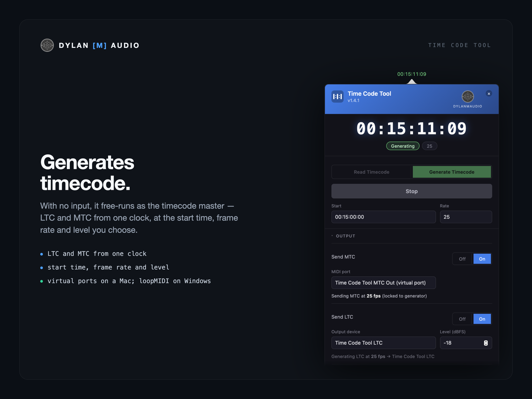Click the DylanMAudio logo in the tool header
This screenshot has width=532, height=399.
[x=467, y=96]
